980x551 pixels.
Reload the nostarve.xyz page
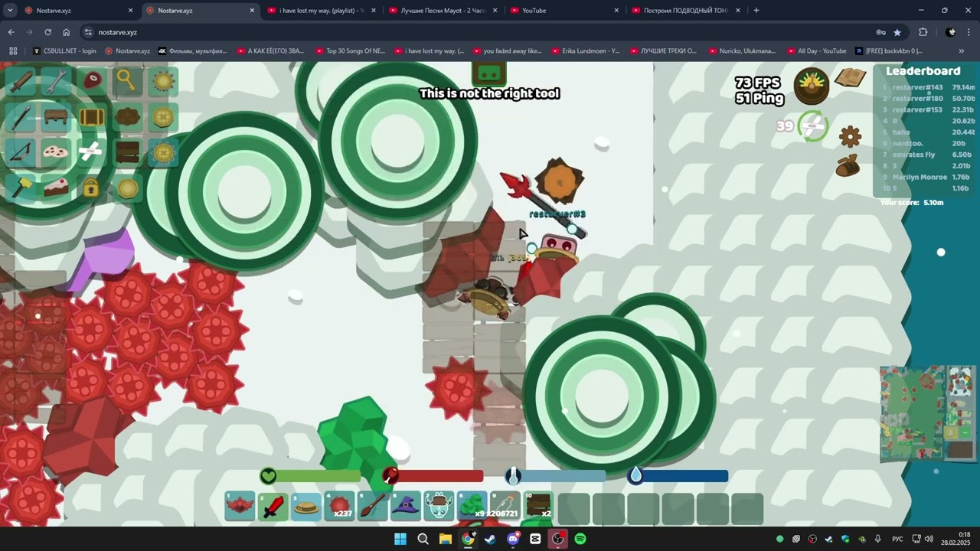click(47, 32)
